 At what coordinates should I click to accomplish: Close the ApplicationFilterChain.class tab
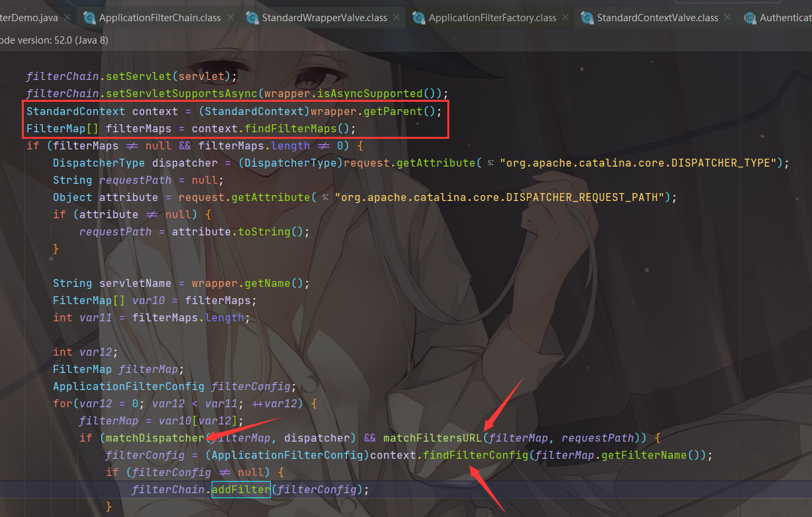(x=229, y=18)
